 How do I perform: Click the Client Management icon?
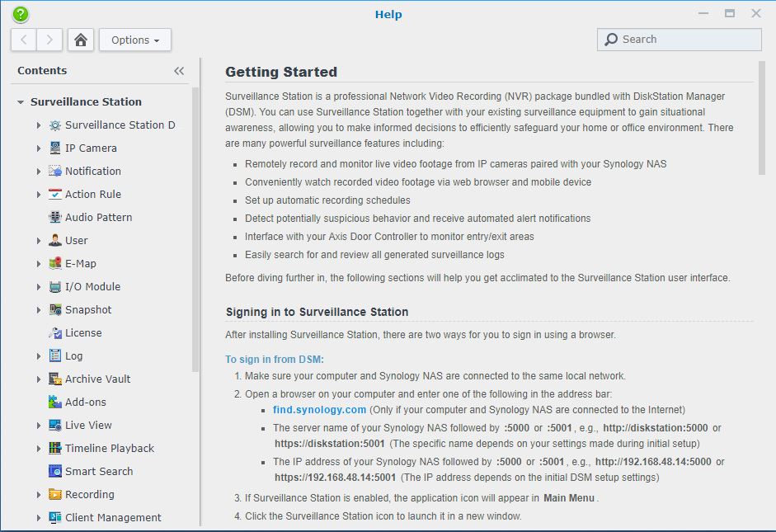click(x=55, y=518)
